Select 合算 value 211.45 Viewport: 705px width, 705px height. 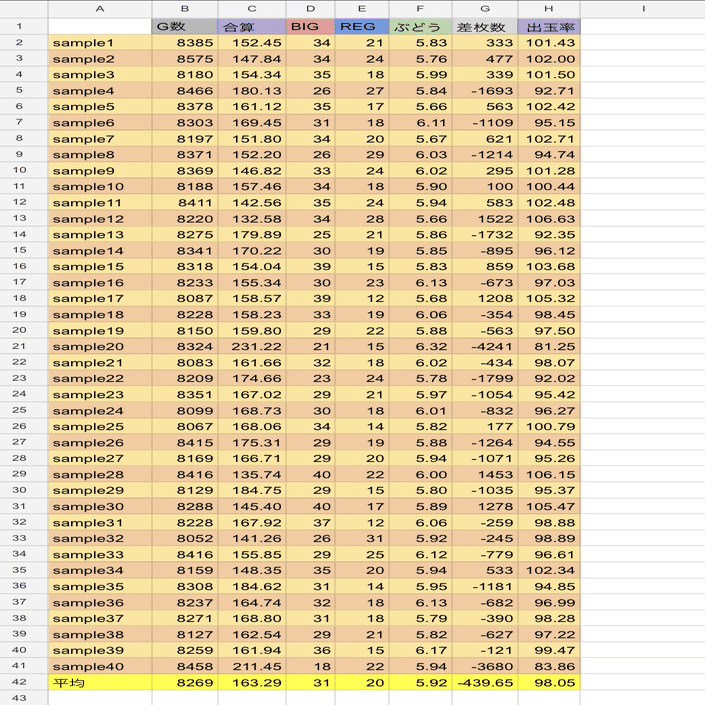(252, 667)
